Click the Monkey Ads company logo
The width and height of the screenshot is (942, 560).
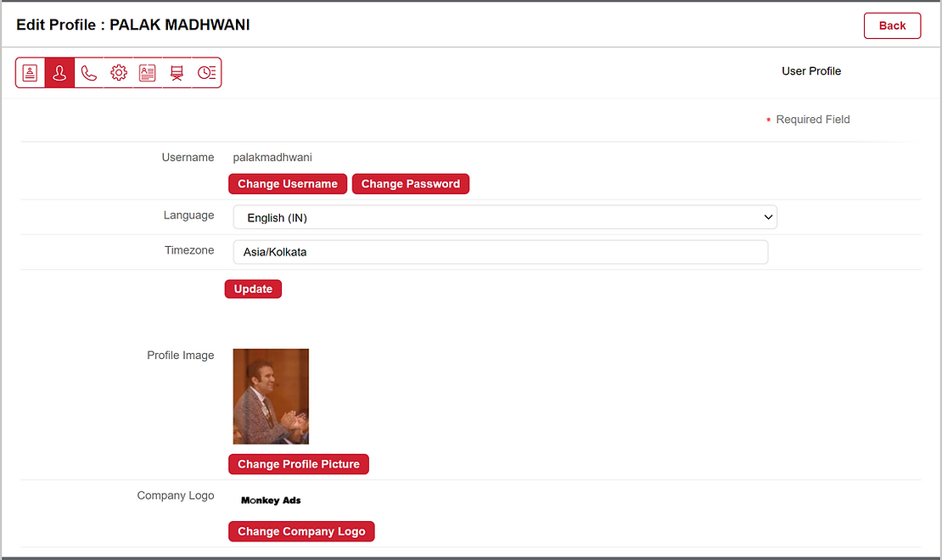271,501
